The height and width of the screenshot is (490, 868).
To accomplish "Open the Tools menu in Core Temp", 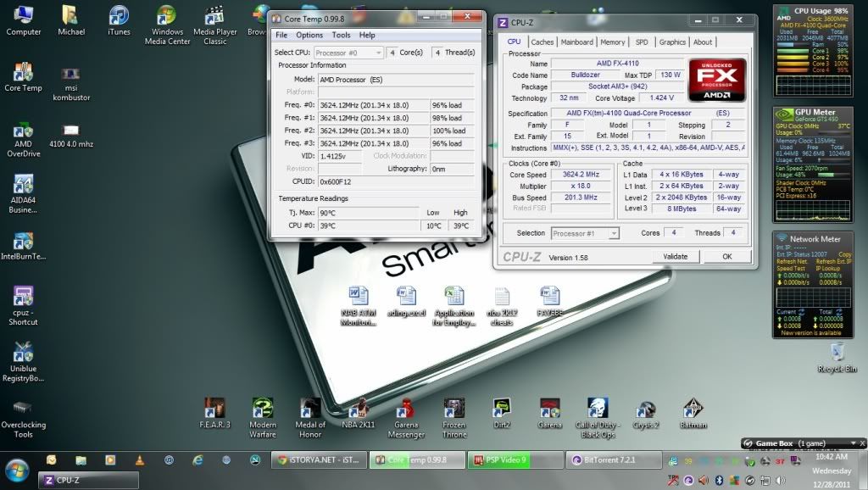I will 341,35.
